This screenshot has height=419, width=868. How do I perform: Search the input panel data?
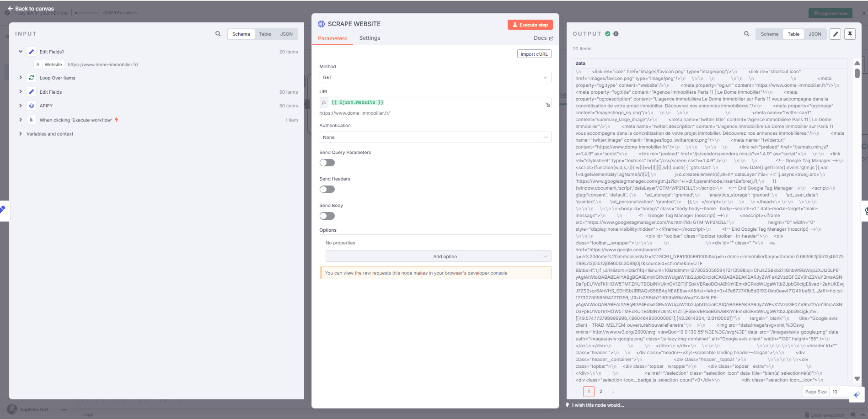click(x=218, y=34)
